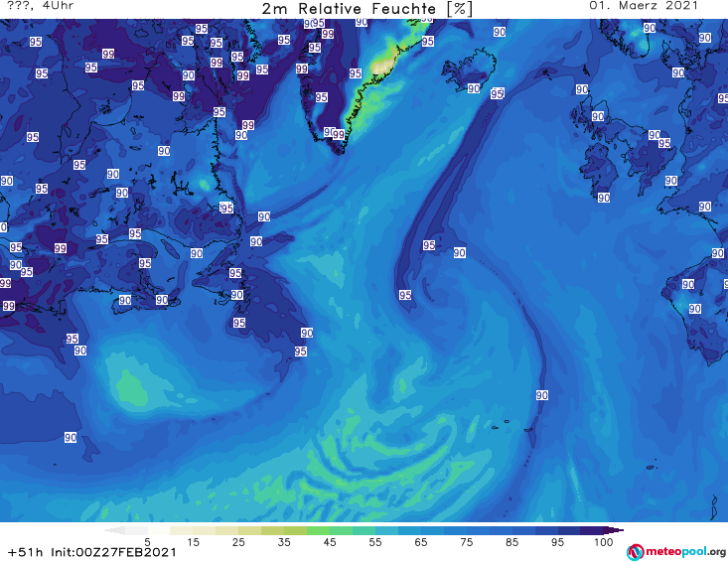Click the legend value 55
Image resolution: width=728 pixels, height=562 pixels.
click(x=375, y=542)
